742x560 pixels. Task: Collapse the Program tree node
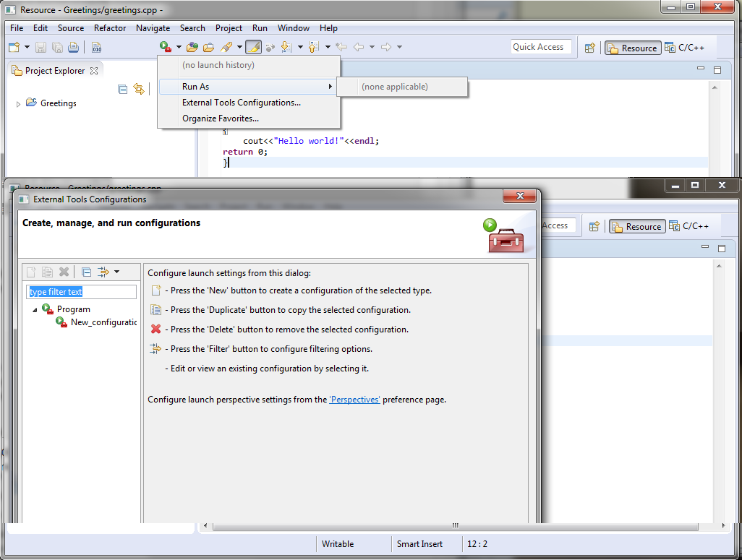pyautogui.click(x=35, y=310)
